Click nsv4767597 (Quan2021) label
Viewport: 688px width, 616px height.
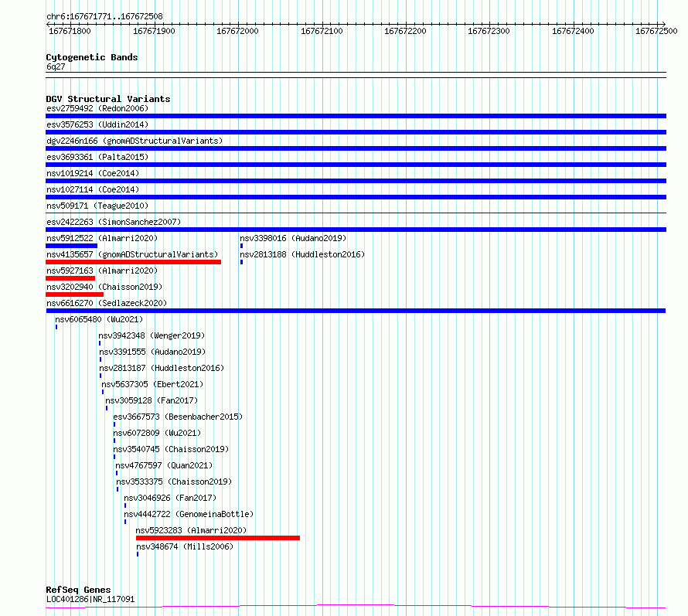(x=164, y=465)
